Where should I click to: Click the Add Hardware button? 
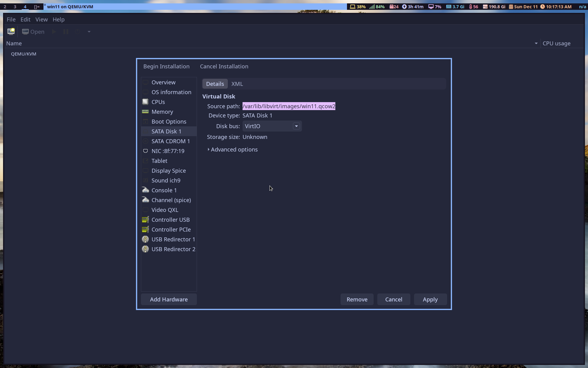169,299
